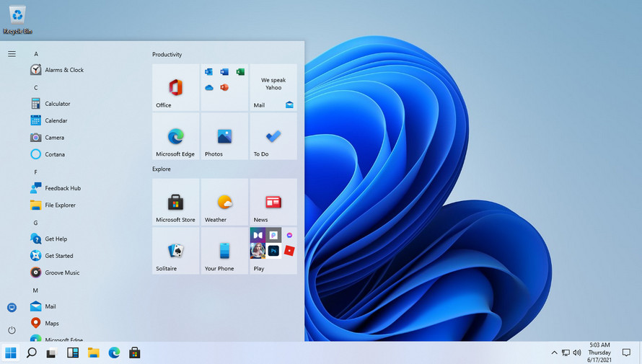Screen dimensions: 642x364
Task: Click the letter G group header
Action: [x=35, y=223]
